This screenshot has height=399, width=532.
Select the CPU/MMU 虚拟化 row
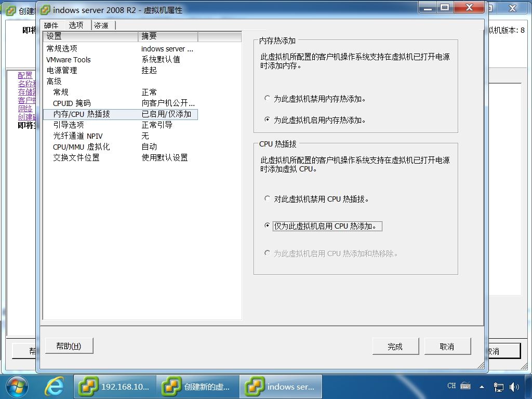click(x=121, y=147)
